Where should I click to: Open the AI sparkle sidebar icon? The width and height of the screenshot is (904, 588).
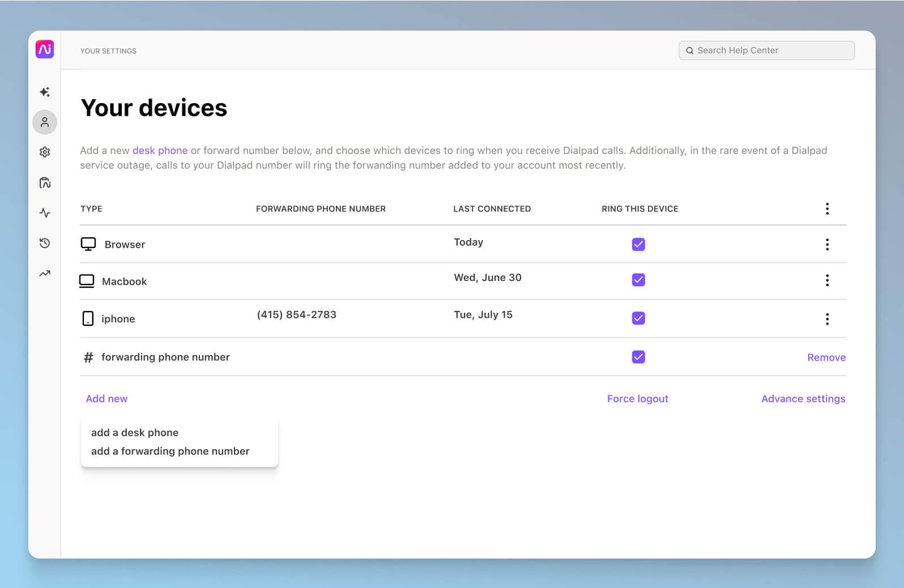pos(45,92)
